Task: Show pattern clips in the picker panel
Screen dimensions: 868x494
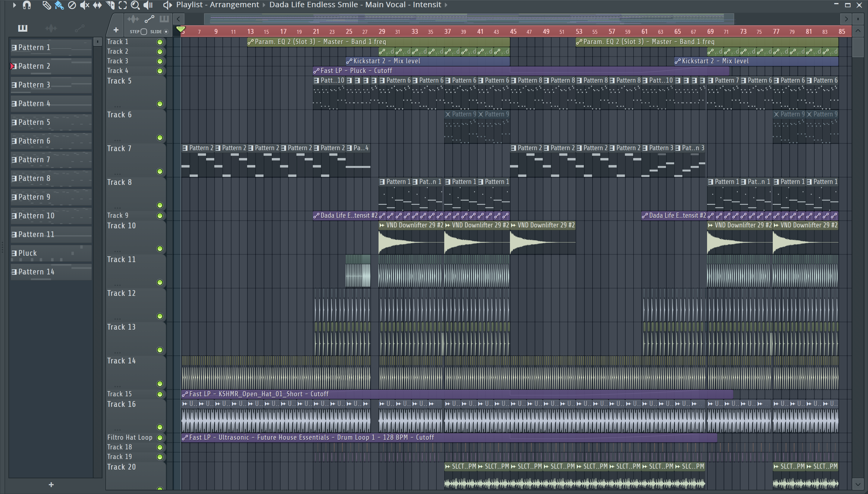Action: pos(23,28)
